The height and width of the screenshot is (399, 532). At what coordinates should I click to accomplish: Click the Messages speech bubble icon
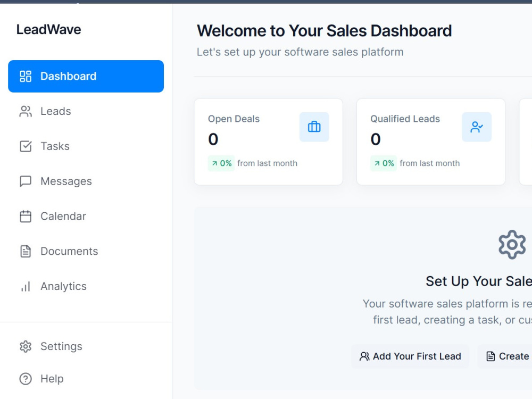26,181
